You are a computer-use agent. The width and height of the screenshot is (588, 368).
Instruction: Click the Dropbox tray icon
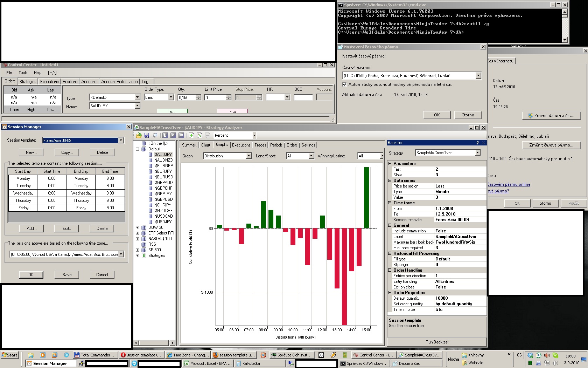(530, 355)
